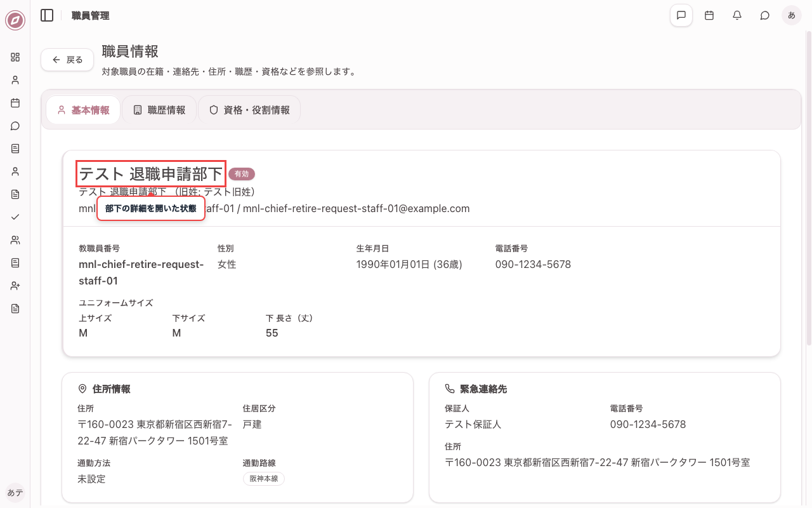The height and width of the screenshot is (508, 812).
Task: Click the 有効 status badge
Action: pyautogui.click(x=242, y=174)
